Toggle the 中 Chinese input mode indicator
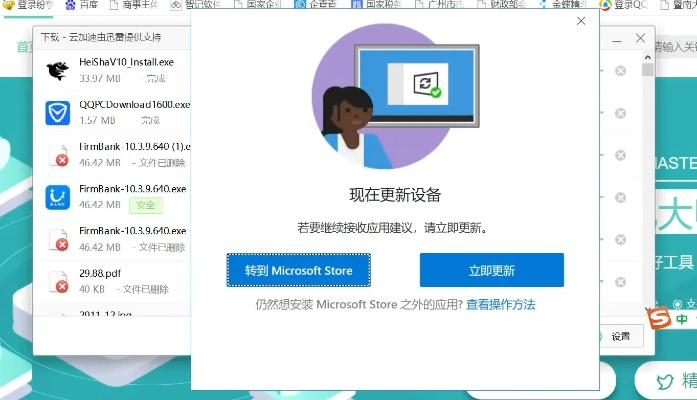697x400 pixels. pyautogui.click(x=681, y=319)
